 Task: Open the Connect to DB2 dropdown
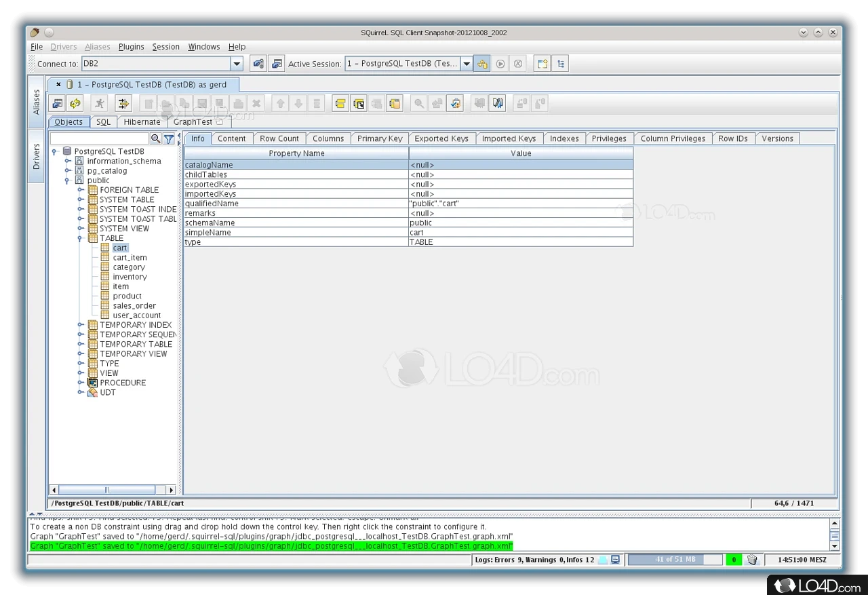237,64
